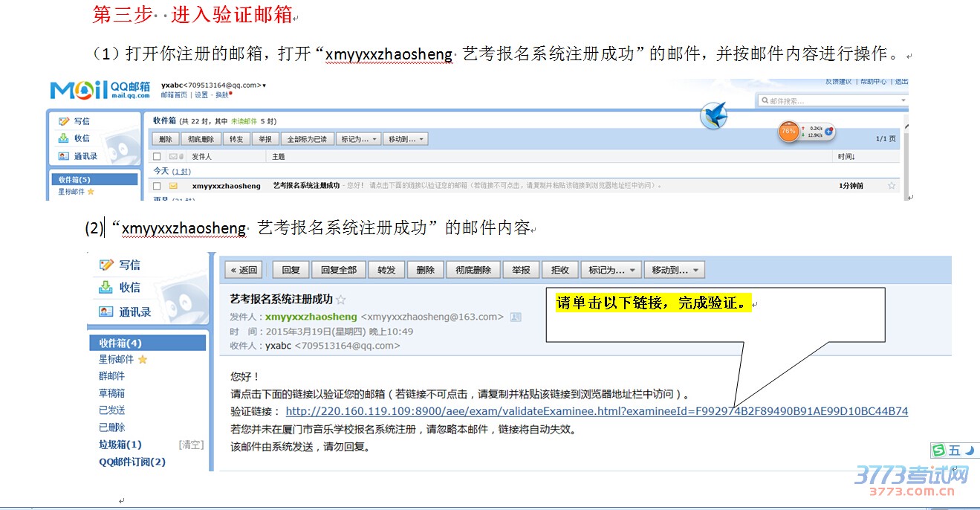Check the select-all checkbox in inbox header
The width and height of the screenshot is (980, 510).
click(x=157, y=157)
